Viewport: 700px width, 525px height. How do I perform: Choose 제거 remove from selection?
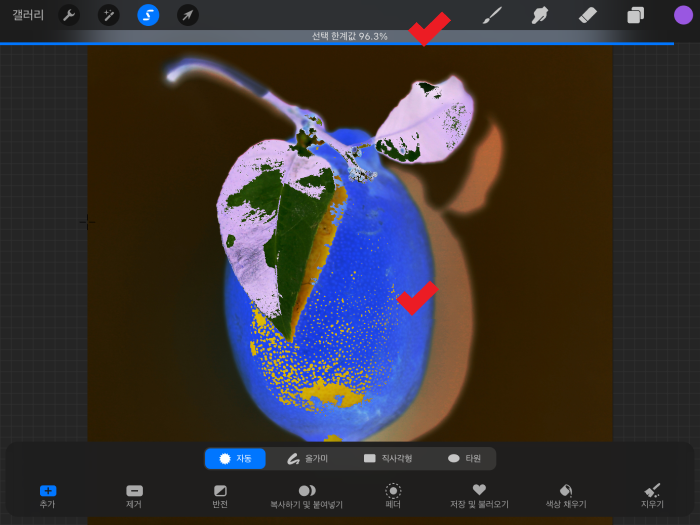pyautogui.click(x=134, y=496)
